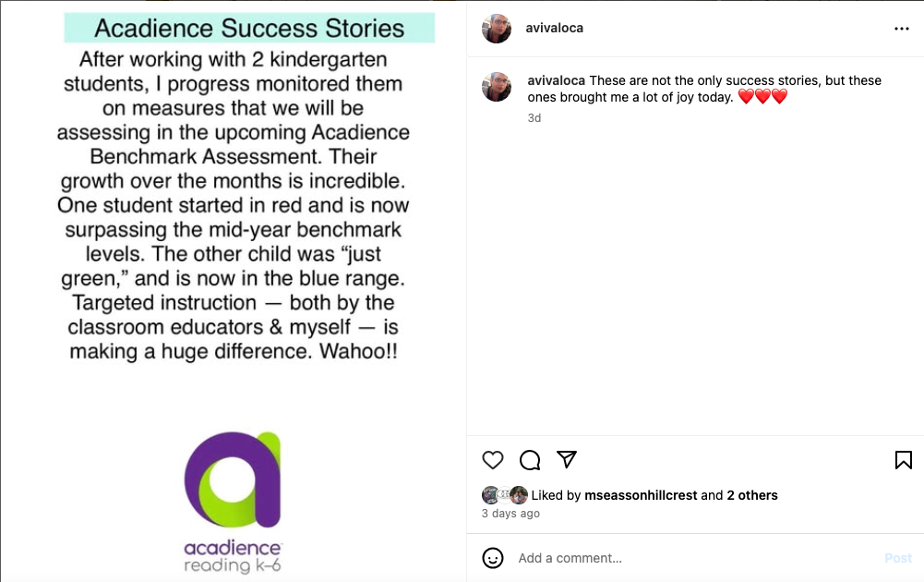Open the avivaloca username in the post header
This screenshot has height=582, width=924.
(555, 28)
